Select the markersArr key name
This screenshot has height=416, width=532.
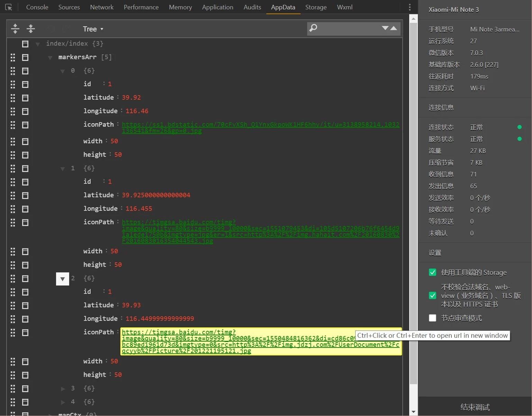point(77,57)
